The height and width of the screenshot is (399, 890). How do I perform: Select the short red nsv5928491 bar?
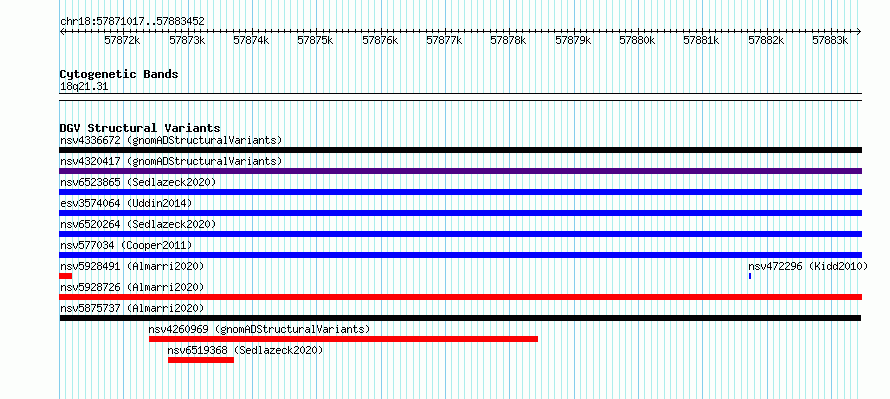(x=65, y=276)
